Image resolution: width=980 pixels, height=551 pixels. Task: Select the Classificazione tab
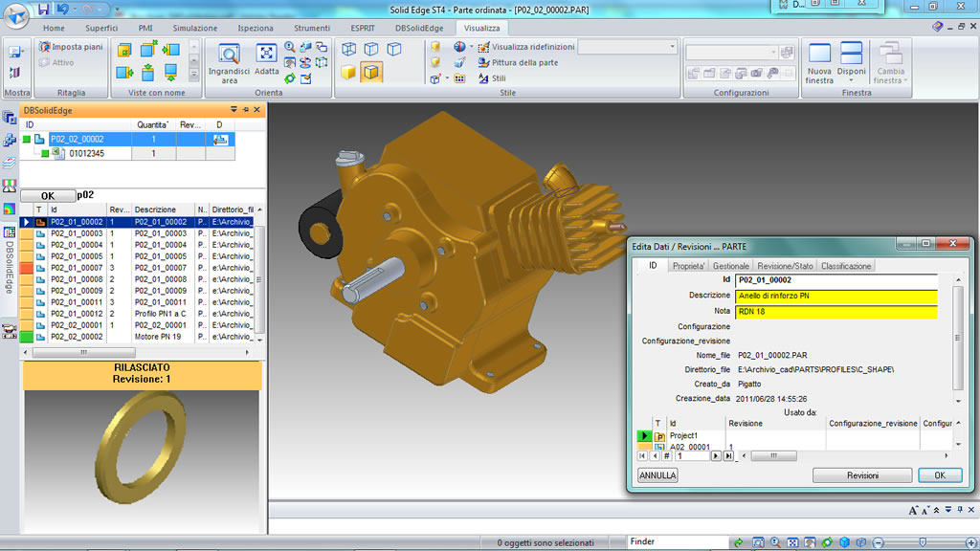click(x=846, y=266)
